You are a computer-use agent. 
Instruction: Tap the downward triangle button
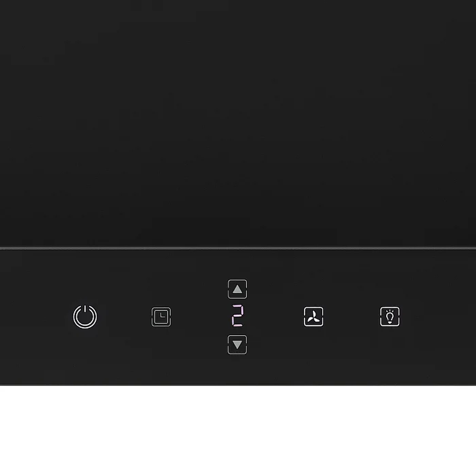(238, 345)
